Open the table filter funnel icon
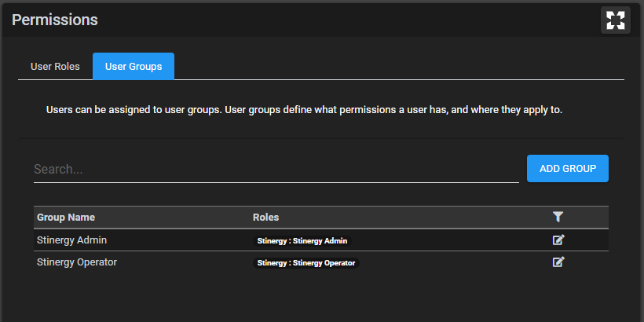The image size is (644, 322). [x=558, y=218]
